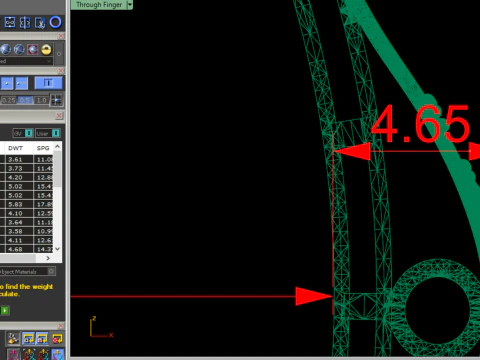The image size is (480, 360).
Task: Select the 1.0 increment value
Action: click(x=41, y=100)
